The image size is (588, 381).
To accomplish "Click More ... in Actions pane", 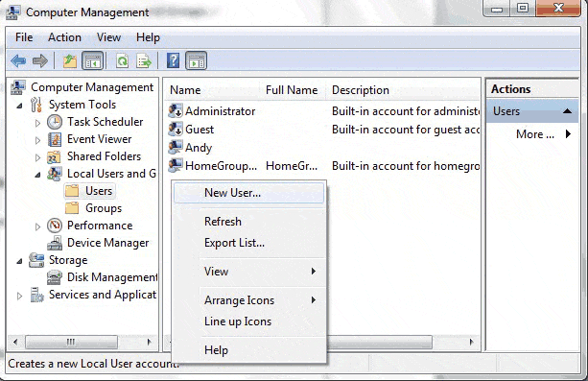I will tap(535, 134).
